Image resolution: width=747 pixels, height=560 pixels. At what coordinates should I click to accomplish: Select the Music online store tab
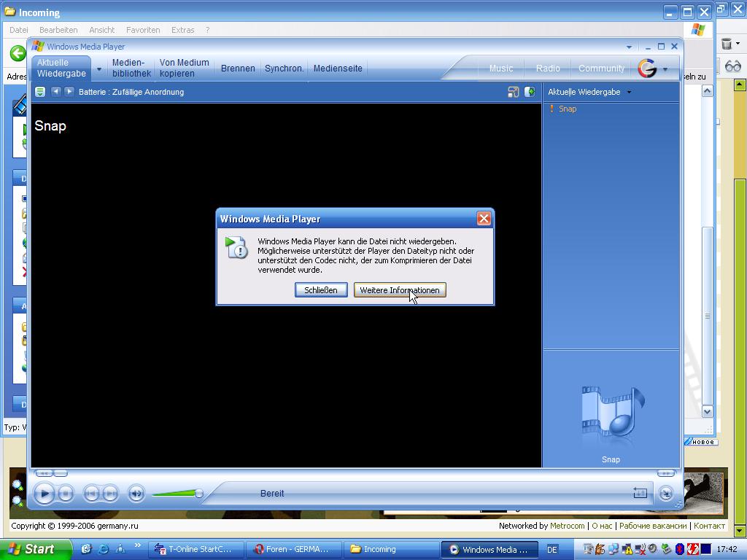click(501, 68)
